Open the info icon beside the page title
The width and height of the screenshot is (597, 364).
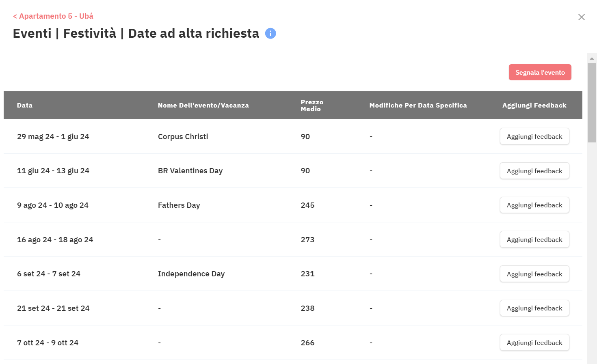[x=270, y=33]
